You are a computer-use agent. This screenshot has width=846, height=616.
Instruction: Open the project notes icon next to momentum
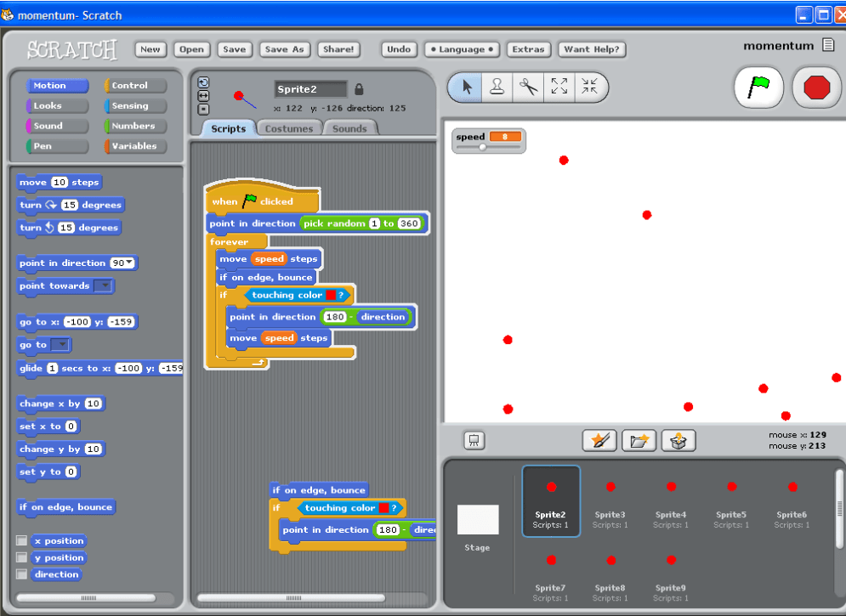828,45
